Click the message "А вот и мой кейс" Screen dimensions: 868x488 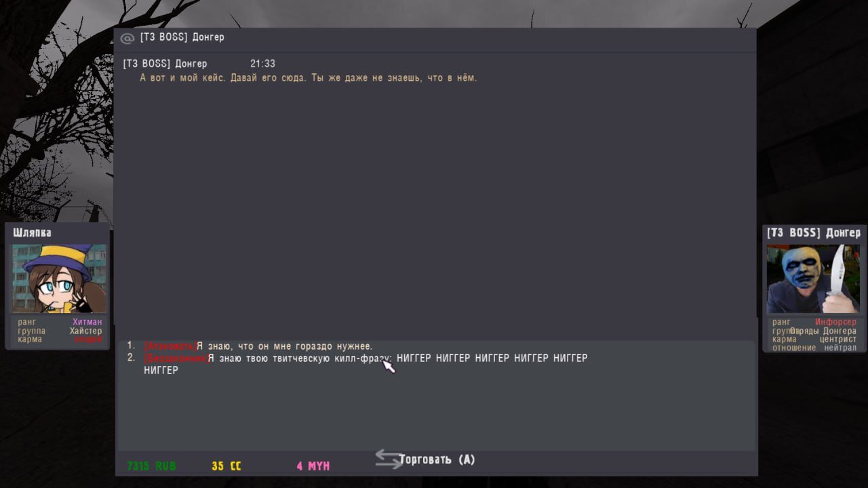click(x=309, y=78)
